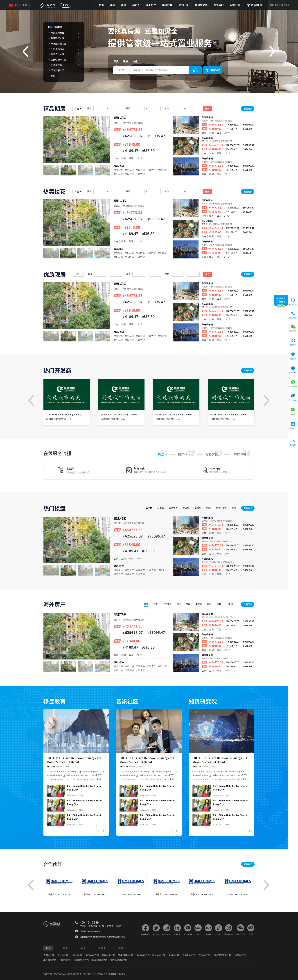
Task: Open the Bilibili icon in the footer
Action: point(198,928)
